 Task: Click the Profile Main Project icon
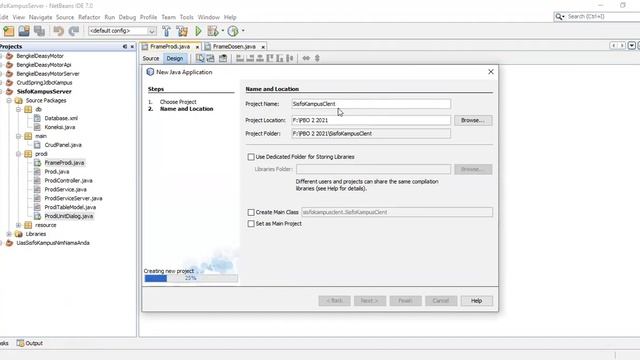[233, 31]
